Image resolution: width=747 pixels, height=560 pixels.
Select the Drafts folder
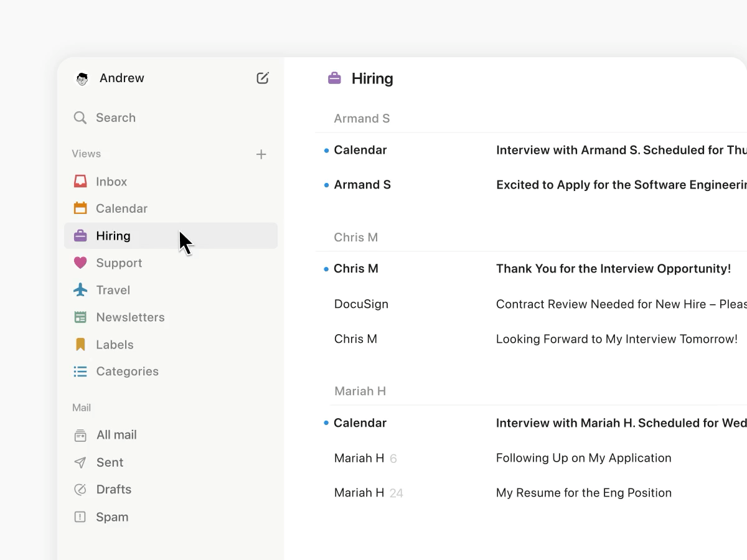pos(113,489)
